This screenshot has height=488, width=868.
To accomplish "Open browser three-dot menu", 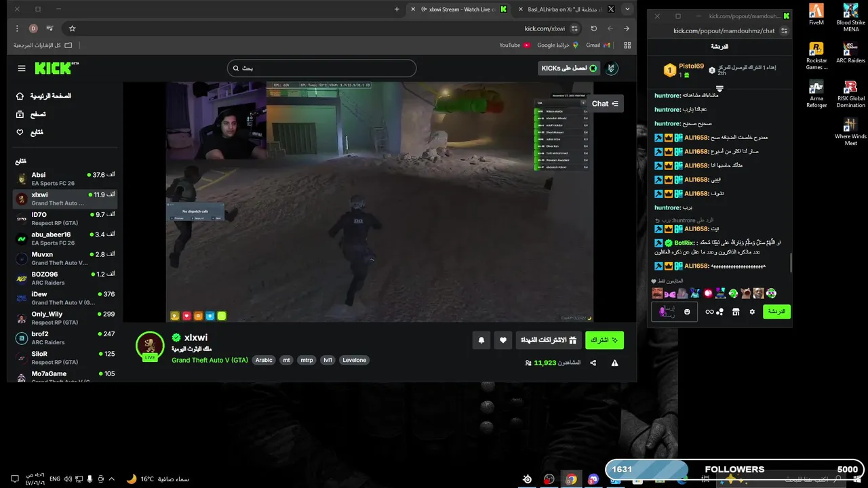I will coord(18,28).
